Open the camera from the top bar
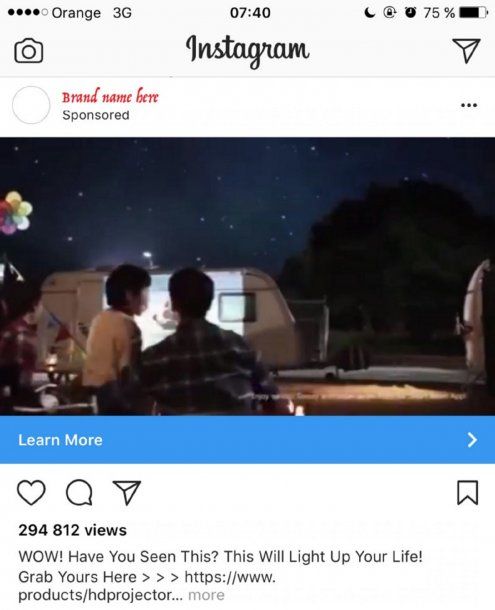The height and width of the screenshot is (610, 495). click(x=28, y=51)
